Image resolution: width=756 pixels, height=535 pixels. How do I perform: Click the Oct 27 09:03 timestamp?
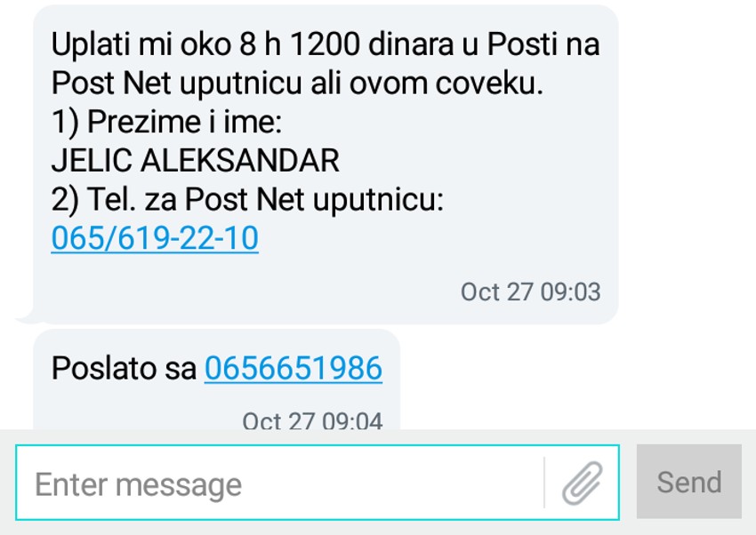tap(530, 291)
